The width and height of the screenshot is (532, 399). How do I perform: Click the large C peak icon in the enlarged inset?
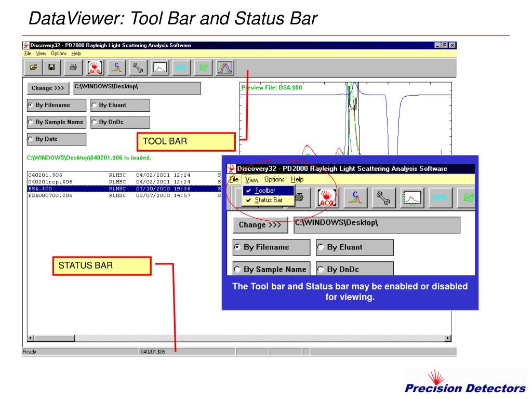click(x=355, y=197)
